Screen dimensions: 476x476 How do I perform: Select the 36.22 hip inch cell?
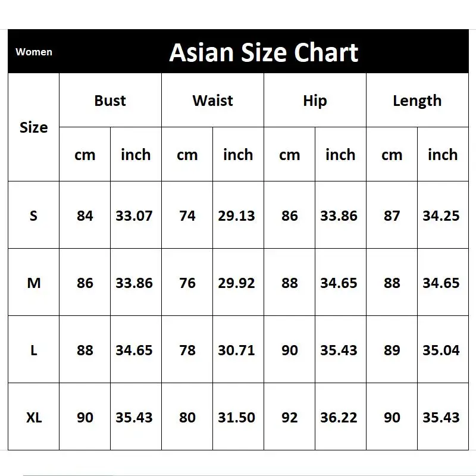point(339,417)
